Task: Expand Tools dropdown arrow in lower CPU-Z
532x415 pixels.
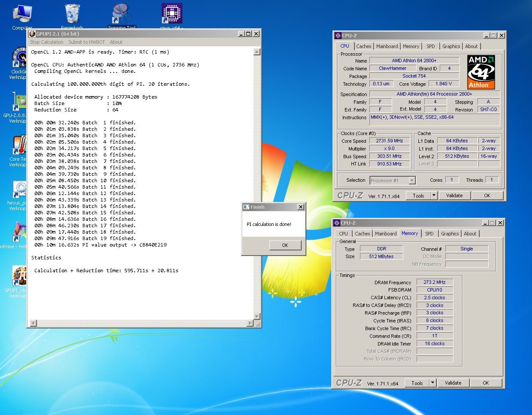Action: (432, 383)
